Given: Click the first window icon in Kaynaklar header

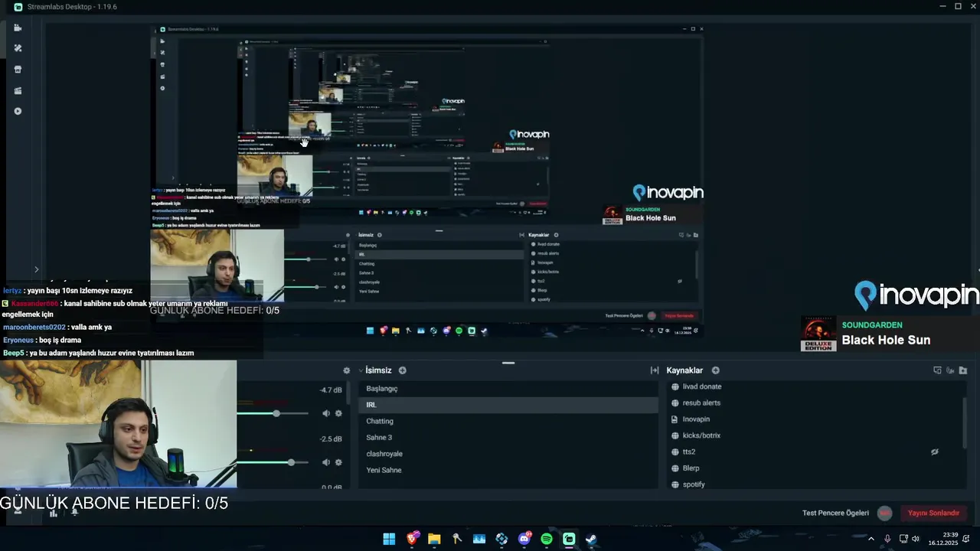Looking at the screenshot, I should click(937, 370).
